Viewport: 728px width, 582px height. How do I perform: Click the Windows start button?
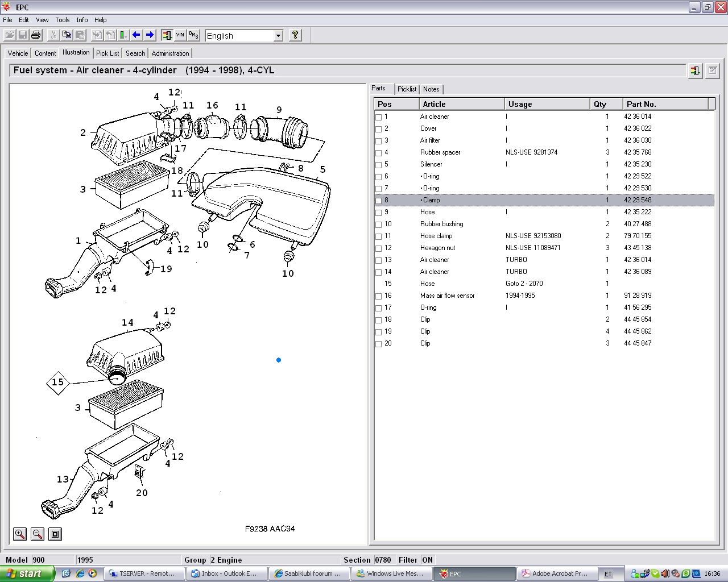[x=27, y=573]
